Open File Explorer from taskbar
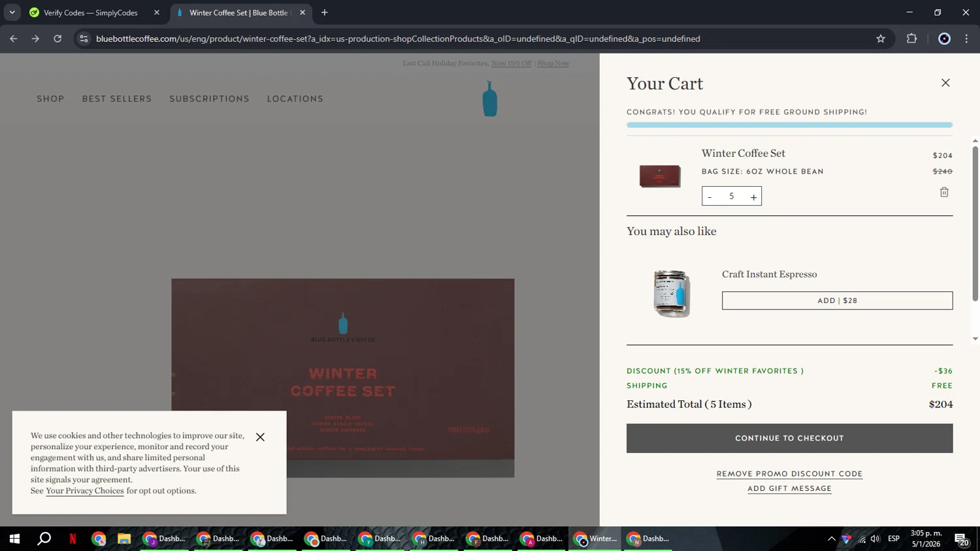The image size is (980, 551). point(124,539)
